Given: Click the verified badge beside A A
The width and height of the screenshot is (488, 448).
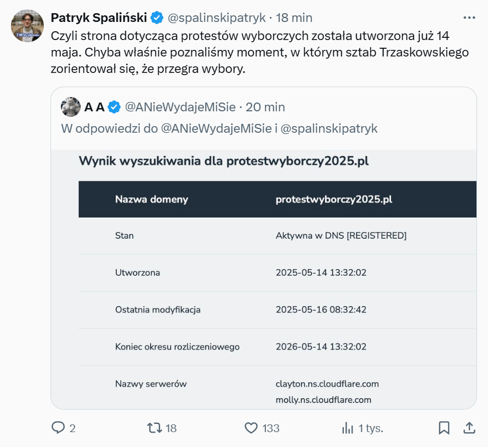Looking at the screenshot, I should (114, 107).
